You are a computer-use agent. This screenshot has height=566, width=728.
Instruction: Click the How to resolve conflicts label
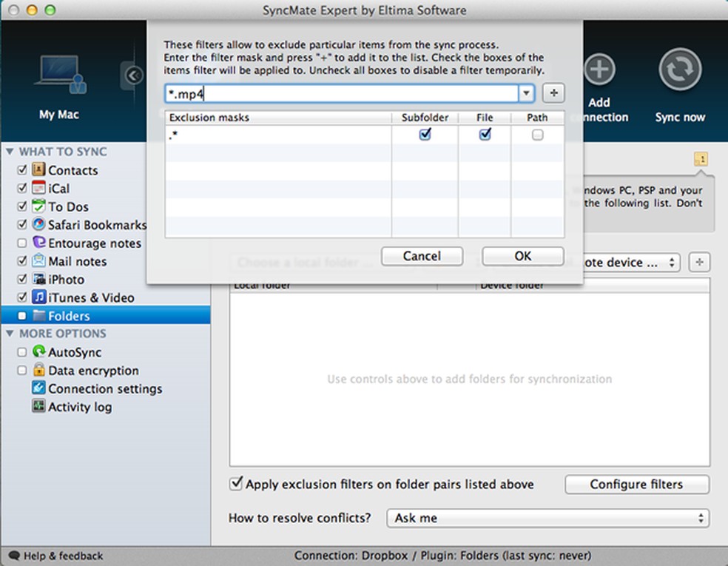300,518
